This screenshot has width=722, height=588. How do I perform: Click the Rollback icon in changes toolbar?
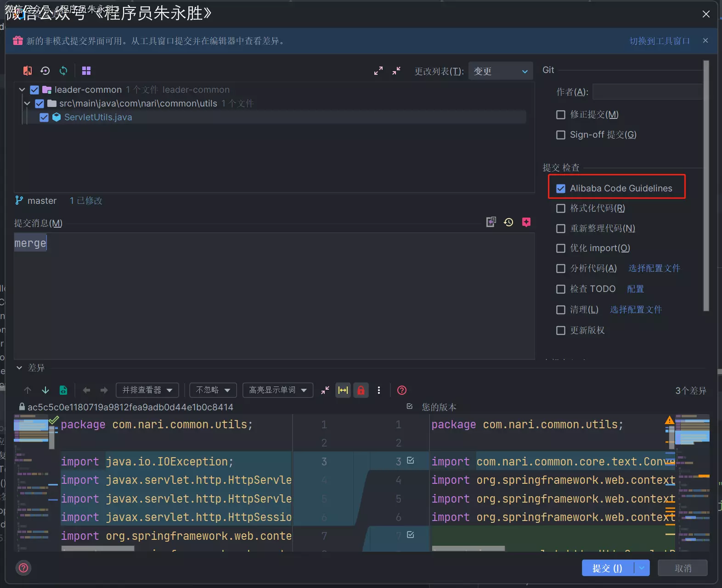coord(45,71)
